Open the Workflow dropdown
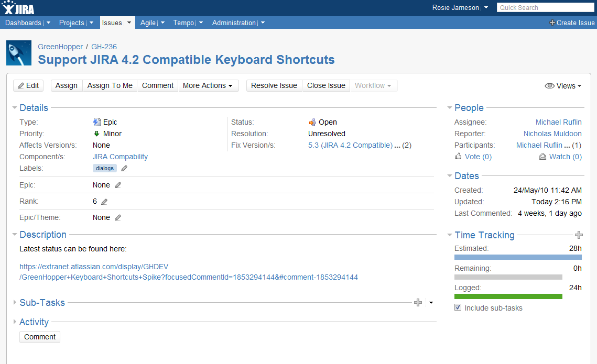This screenshot has width=597, height=364. click(x=373, y=85)
